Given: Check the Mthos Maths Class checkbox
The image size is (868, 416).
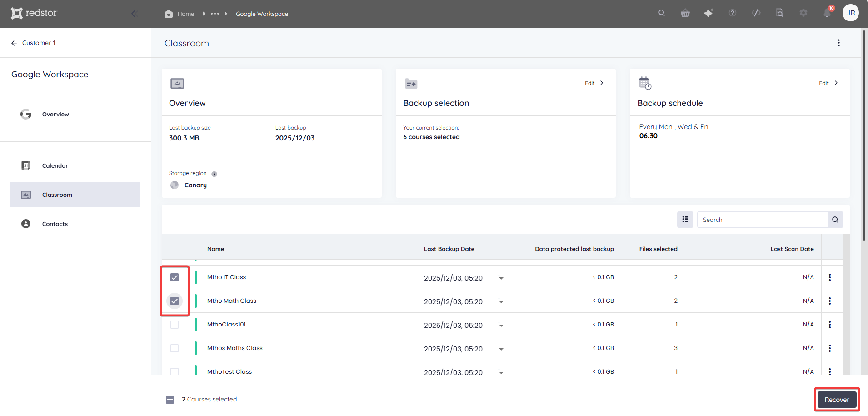Looking at the screenshot, I should [x=175, y=348].
